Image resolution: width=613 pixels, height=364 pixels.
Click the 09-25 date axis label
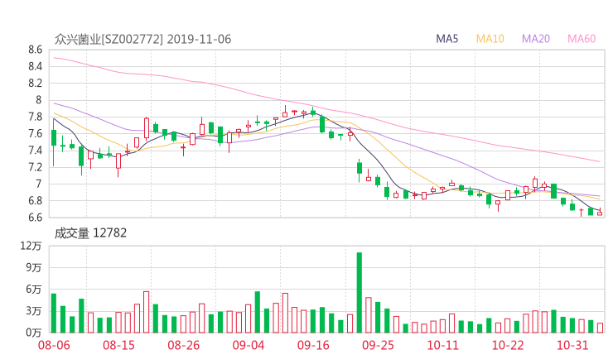pyautogui.click(x=378, y=345)
